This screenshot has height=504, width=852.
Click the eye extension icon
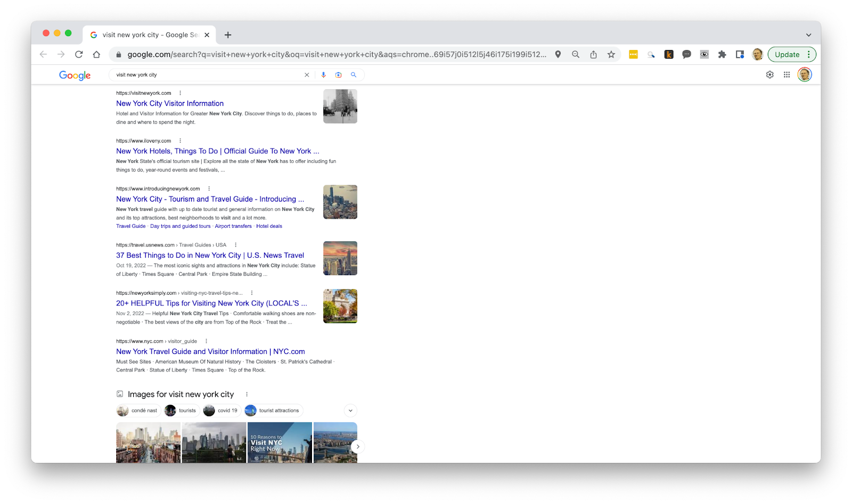[704, 54]
